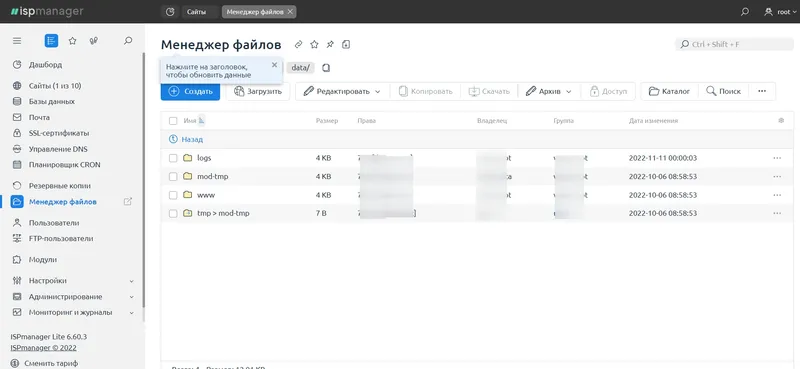800x369 pixels.
Task: Toggle the select-all checkbox in the table header
Action: point(173,121)
